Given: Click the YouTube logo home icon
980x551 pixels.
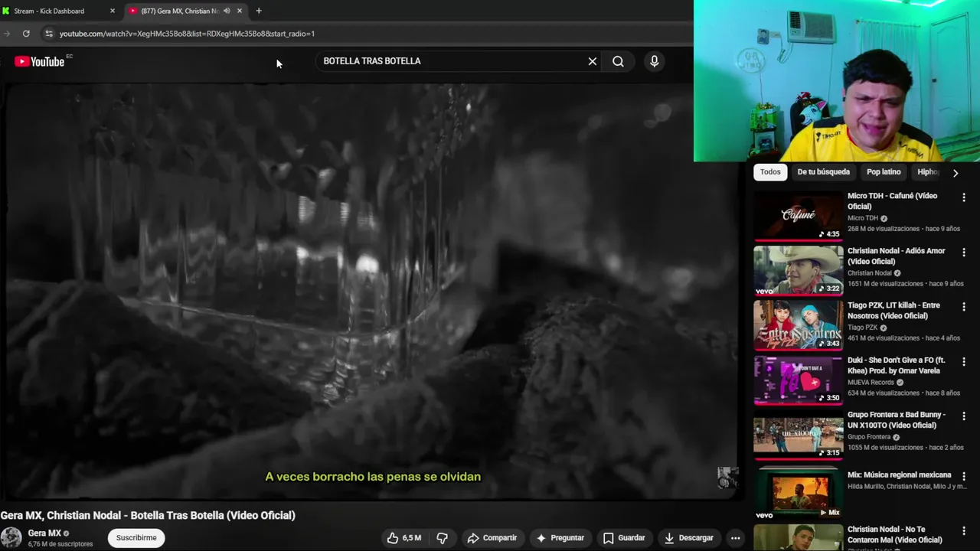Looking at the screenshot, I should [x=39, y=61].
